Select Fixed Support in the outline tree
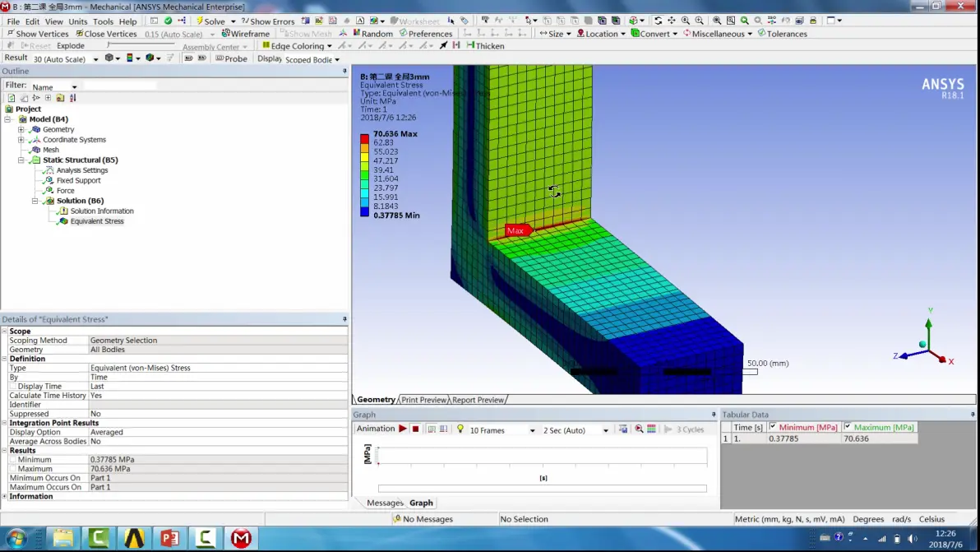The width and height of the screenshot is (980, 552). coord(78,181)
